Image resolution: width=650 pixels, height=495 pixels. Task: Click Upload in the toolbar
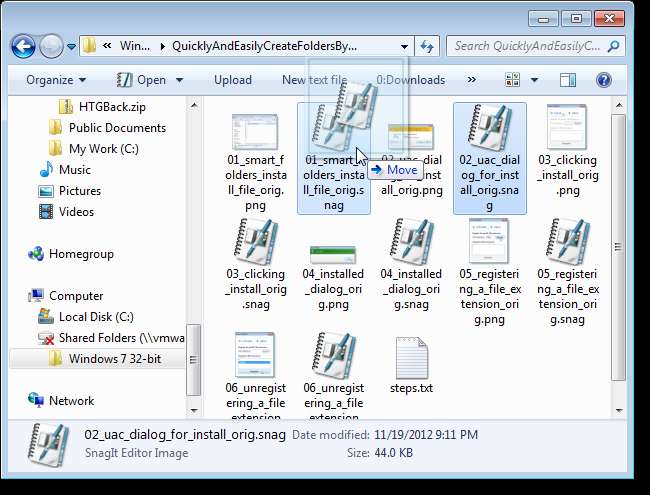tap(233, 80)
